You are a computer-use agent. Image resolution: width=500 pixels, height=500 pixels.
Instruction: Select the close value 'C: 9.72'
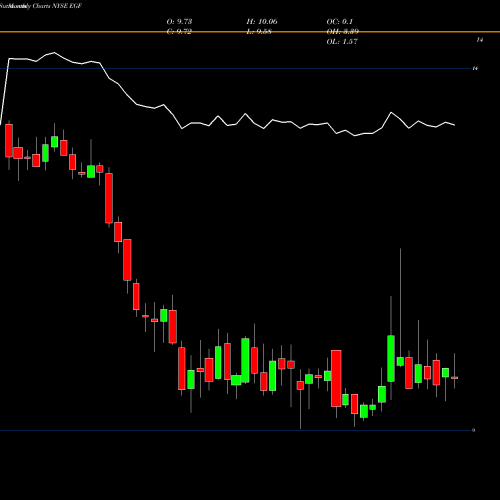pos(179,32)
